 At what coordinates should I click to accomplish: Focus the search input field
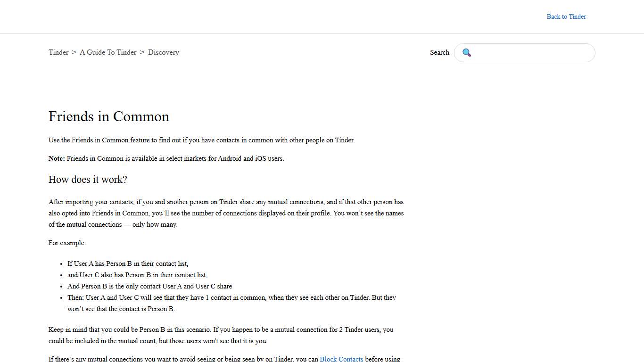point(533,53)
